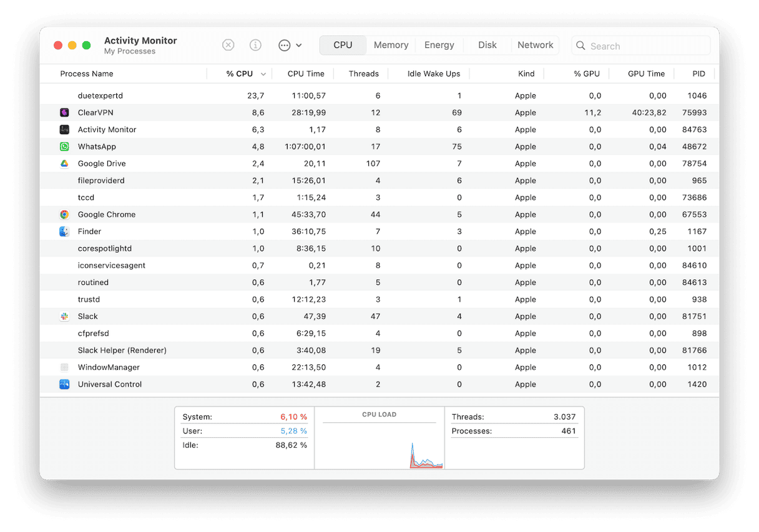Viewport: 759px width, 532px height.
Task: Reverse sort on the % CPU column header
Action: pos(240,74)
